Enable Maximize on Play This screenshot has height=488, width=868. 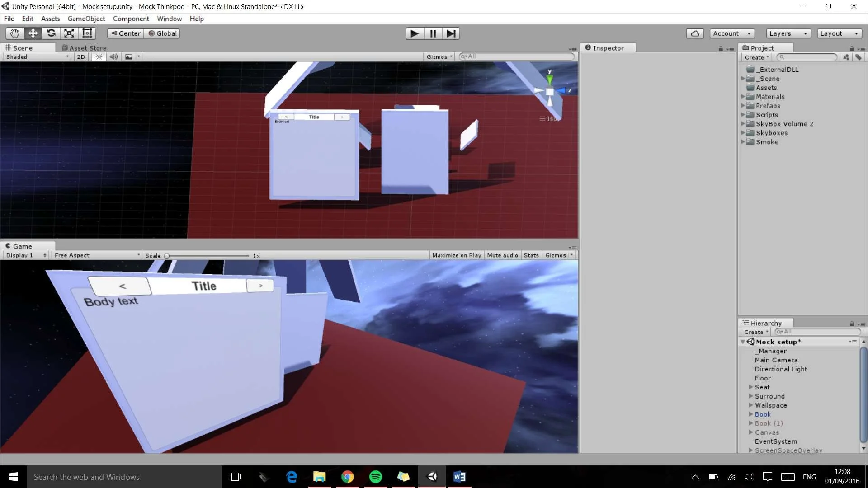[x=456, y=255]
